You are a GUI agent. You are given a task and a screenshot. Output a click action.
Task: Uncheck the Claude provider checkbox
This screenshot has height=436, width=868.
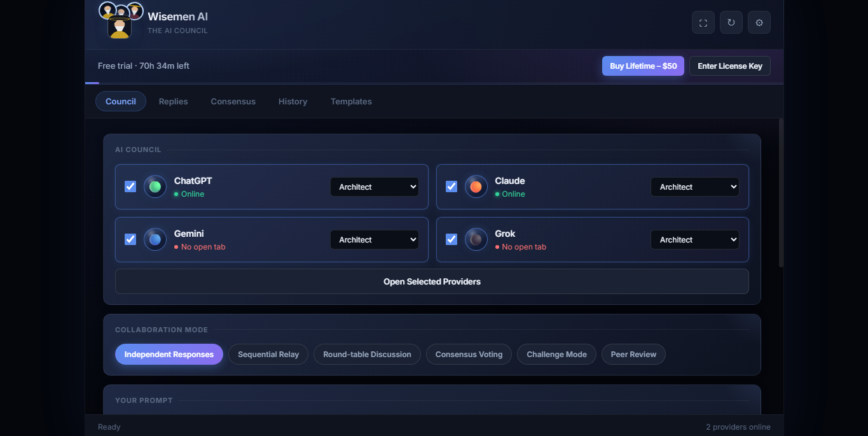pos(451,186)
